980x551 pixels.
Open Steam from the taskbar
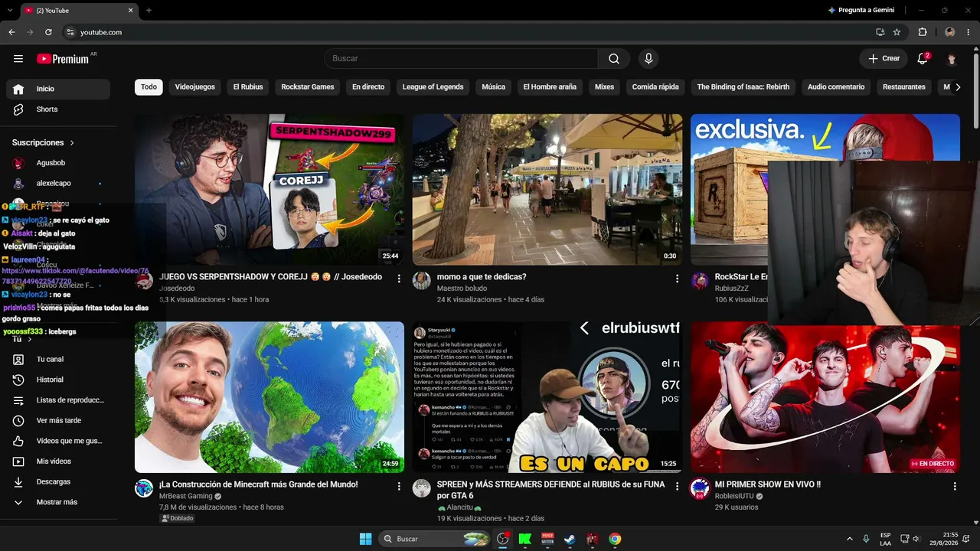point(570,539)
